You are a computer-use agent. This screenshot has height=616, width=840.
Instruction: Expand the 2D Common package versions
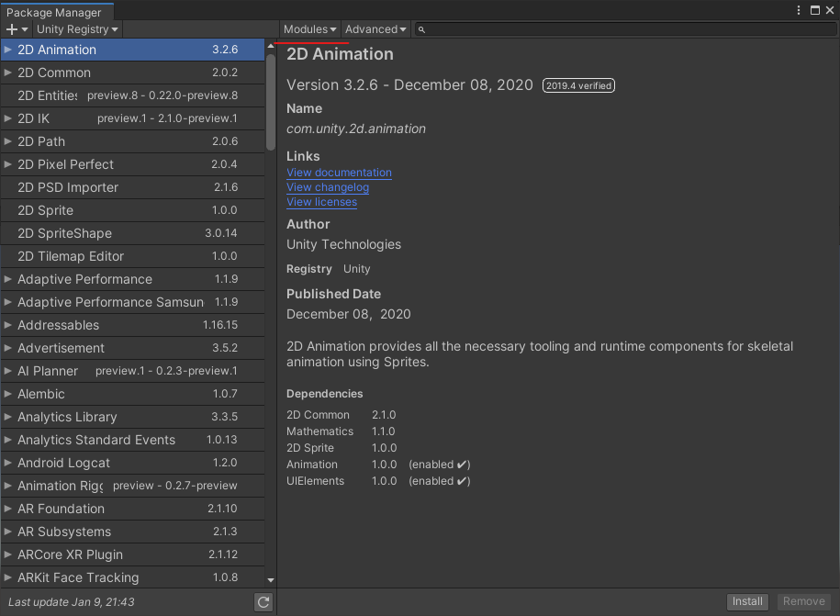tap(7, 73)
